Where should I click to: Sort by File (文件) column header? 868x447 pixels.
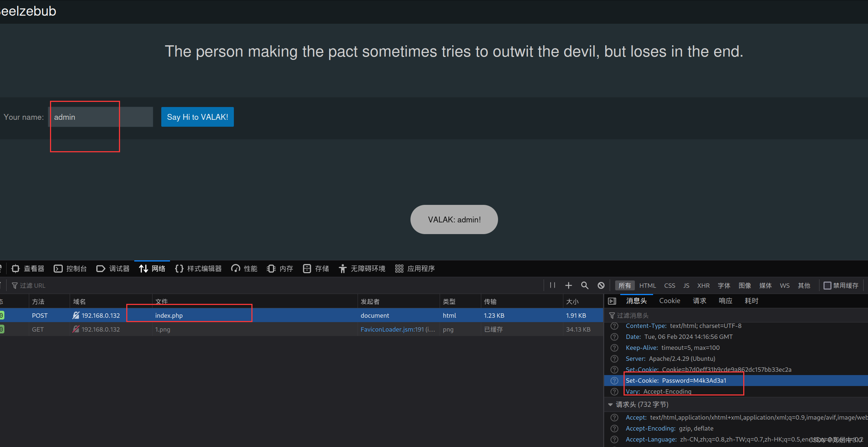[x=255, y=302]
